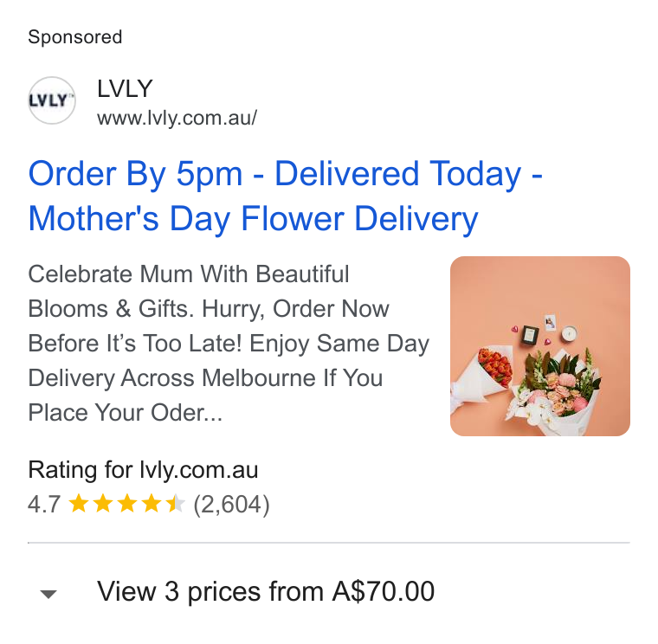Screen dimensions: 658x644
Task: Click the Sponsored label
Action: pos(75,37)
